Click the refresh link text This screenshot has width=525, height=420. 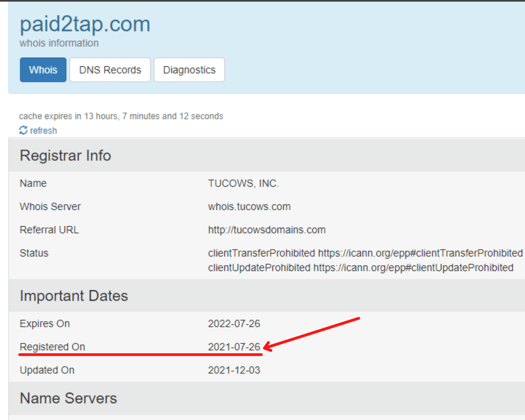[43, 130]
